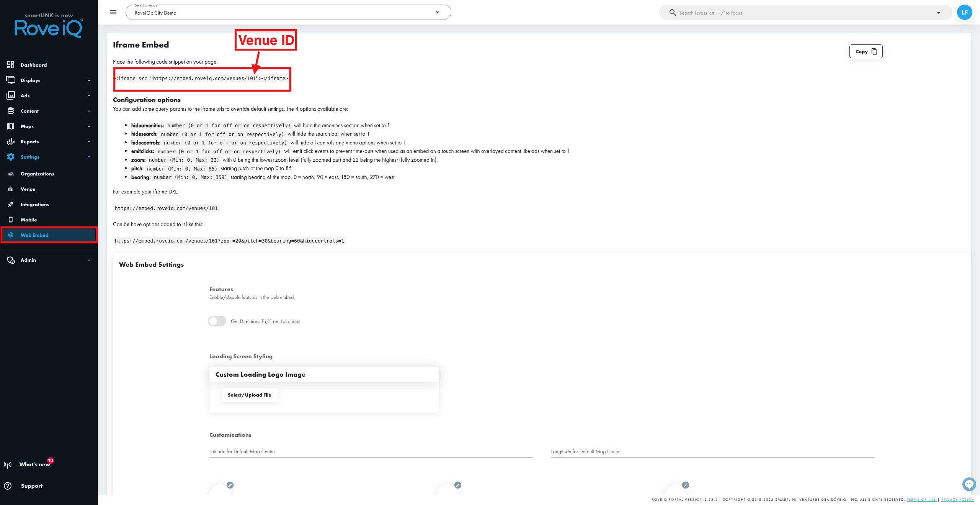This screenshot has height=505, width=980.
Task: Click the Admin shield icon
Action: [11, 260]
